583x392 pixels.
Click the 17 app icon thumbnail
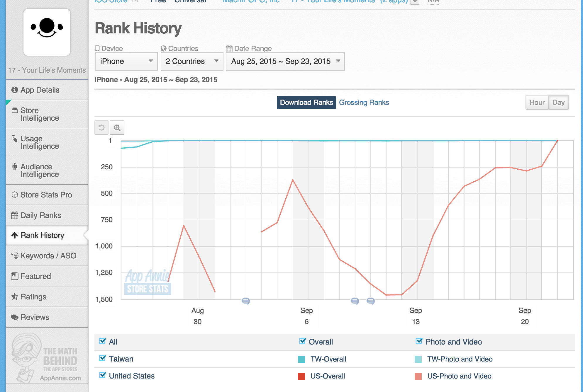[x=47, y=32]
